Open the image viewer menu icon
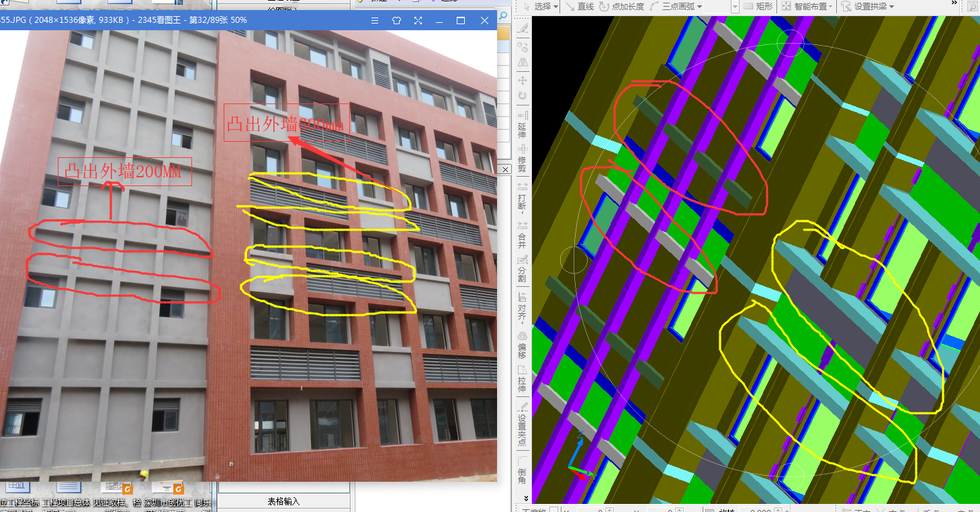This screenshot has width=980, height=512. tap(375, 20)
